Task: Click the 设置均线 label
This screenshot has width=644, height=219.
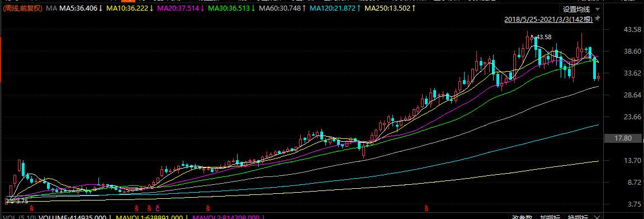Action: [x=576, y=9]
